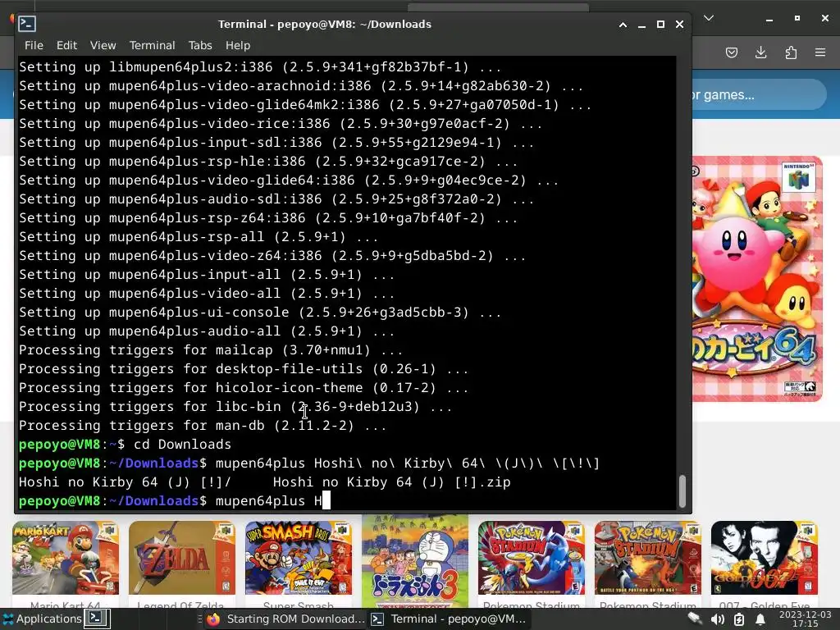Switch to Starting ROM Download Firefox taskbar button
Image resolution: width=840 pixels, height=630 pixels.
point(285,619)
